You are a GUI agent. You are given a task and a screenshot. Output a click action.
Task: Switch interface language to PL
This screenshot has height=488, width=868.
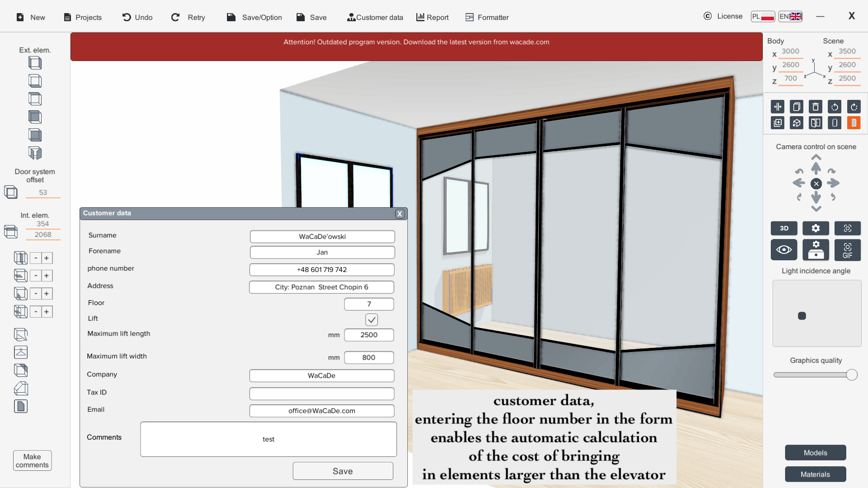tap(763, 16)
